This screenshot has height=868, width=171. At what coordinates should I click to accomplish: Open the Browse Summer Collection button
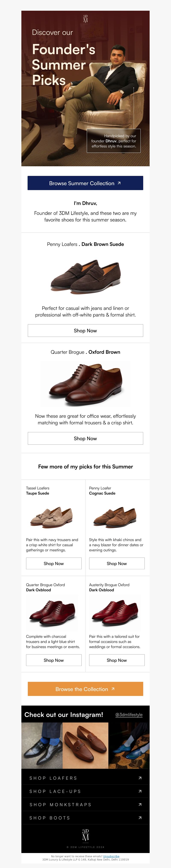(x=85, y=183)
